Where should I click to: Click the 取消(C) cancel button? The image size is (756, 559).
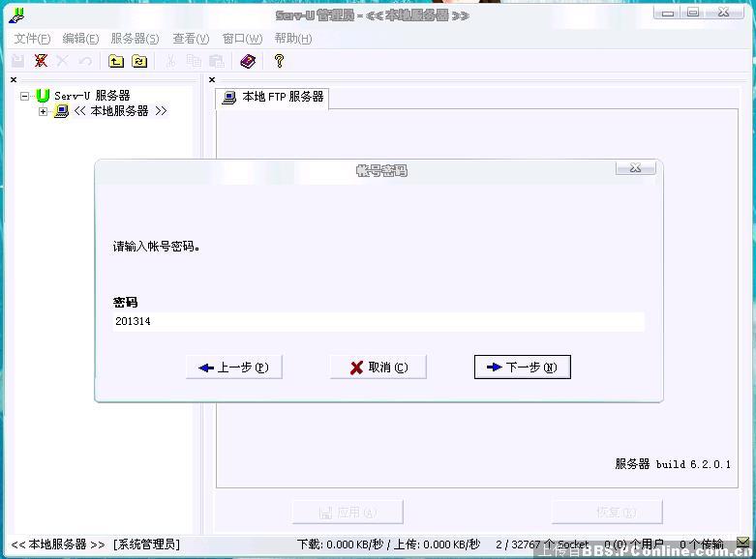click(x=378, y=368)
